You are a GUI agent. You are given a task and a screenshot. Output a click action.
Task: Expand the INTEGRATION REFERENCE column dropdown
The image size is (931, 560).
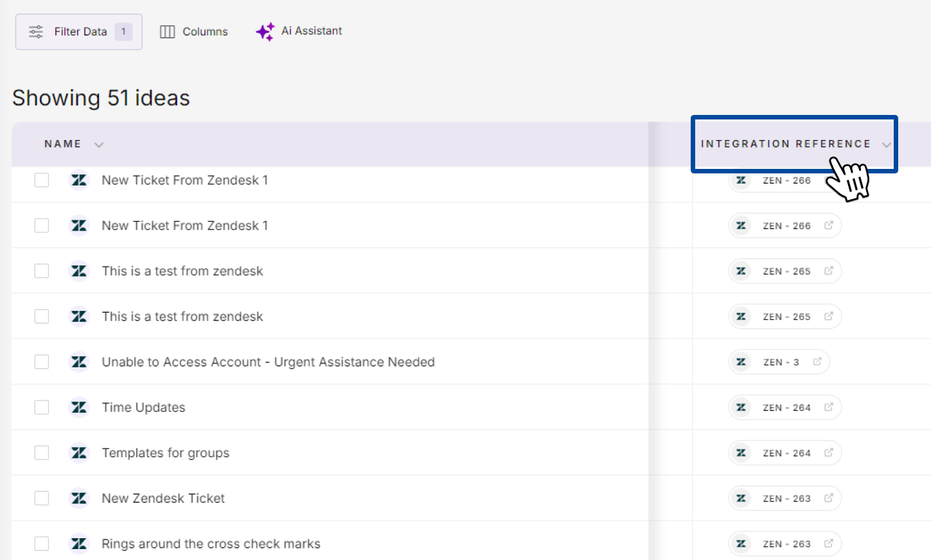click(887, 144)
